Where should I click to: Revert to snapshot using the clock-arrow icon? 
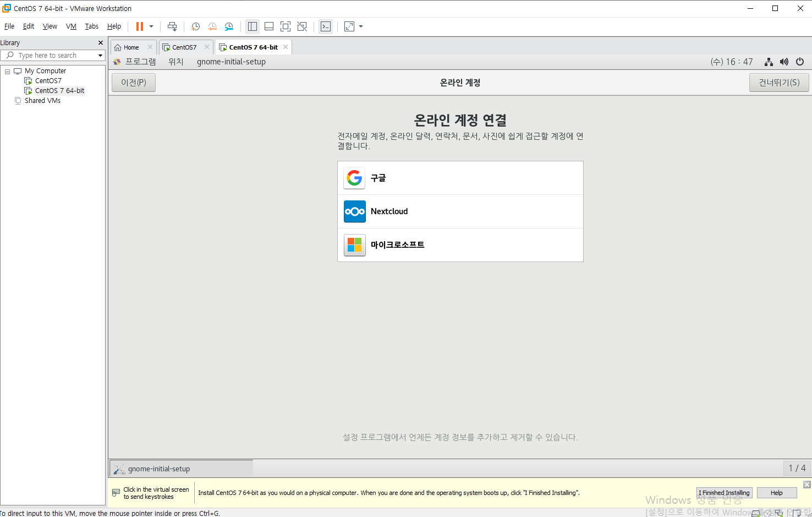point(212,26)
